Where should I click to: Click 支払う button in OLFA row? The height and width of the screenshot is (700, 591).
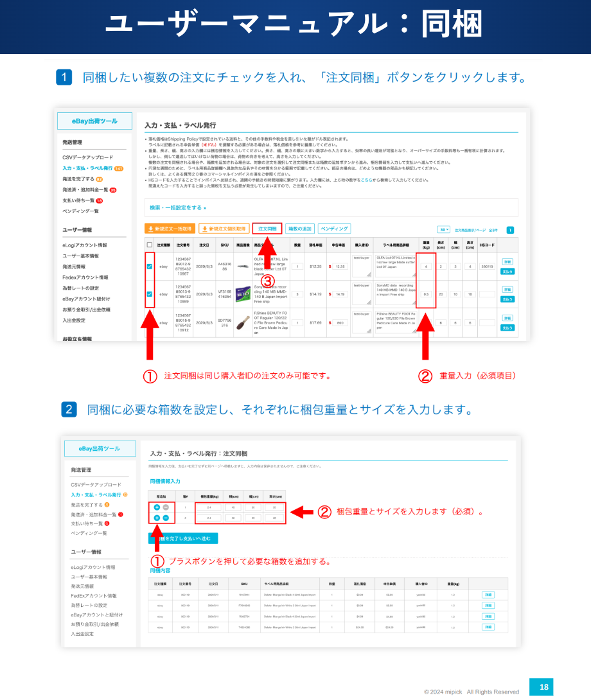click(x=507, y=272)
